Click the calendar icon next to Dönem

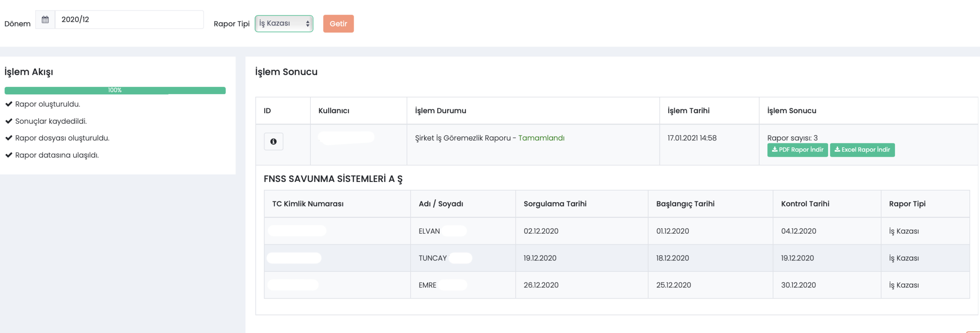click(45, 19)
